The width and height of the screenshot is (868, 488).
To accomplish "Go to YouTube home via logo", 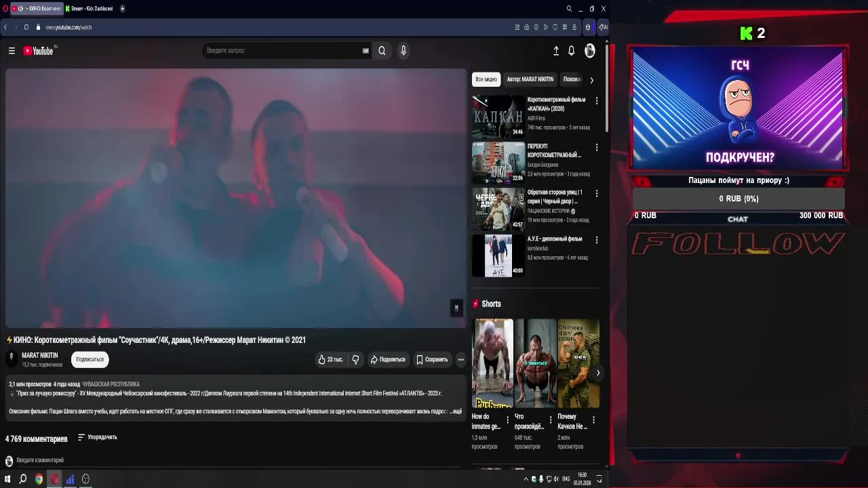I will coord(39,51).
